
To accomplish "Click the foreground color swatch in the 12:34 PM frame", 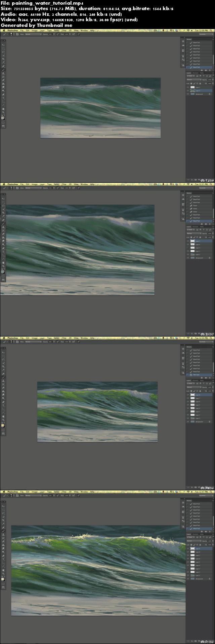I will point(3,425).
